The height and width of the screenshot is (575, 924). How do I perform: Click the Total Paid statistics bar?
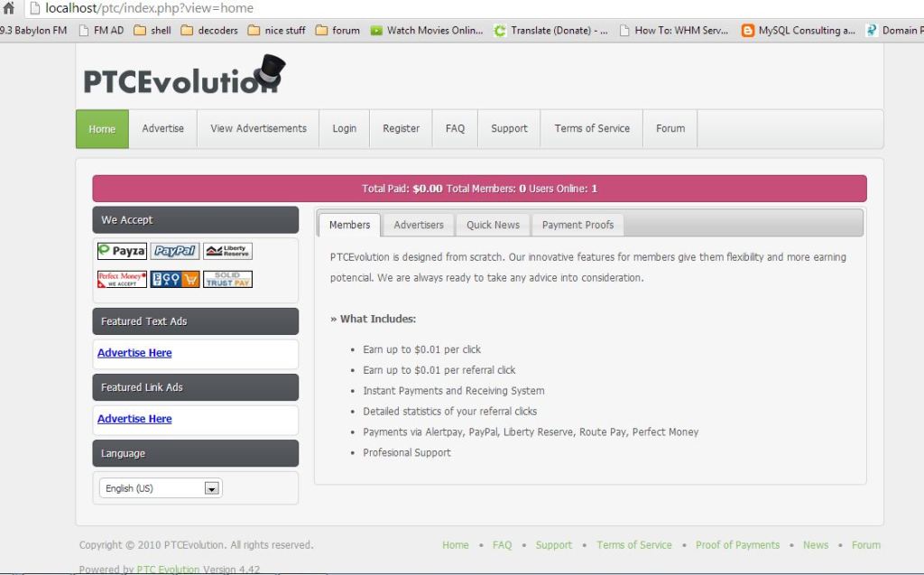(x=479, y=189)
